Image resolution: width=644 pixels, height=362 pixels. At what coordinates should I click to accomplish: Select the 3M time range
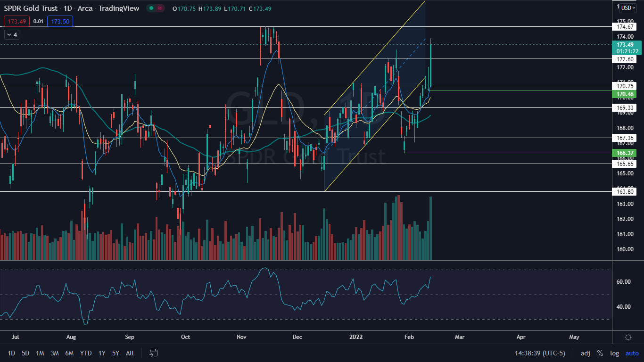coord(55,353)
